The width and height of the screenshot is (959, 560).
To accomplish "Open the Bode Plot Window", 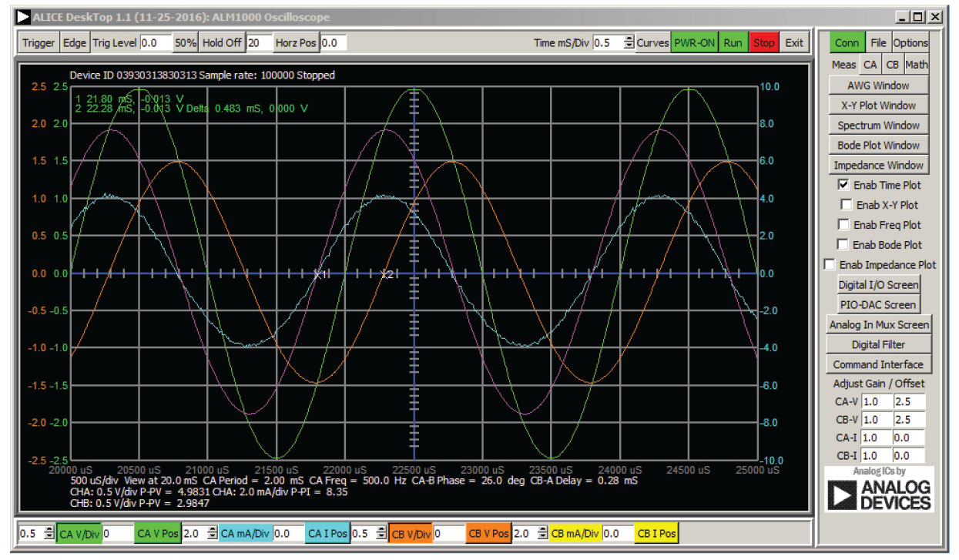I will pos(879,145).
